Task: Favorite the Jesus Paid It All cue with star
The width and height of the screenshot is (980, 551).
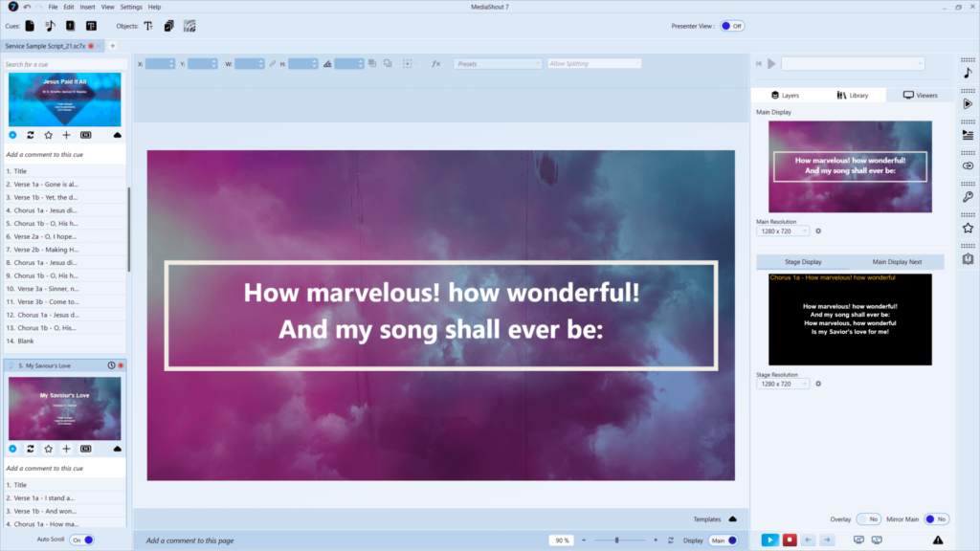Action: tap(48, 135)
